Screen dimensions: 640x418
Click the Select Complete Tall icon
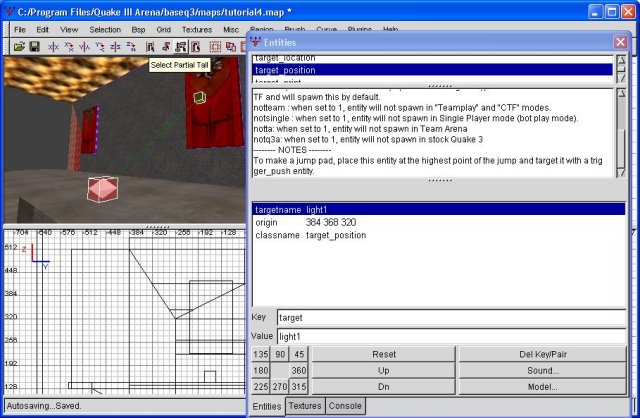pos(150,47)
